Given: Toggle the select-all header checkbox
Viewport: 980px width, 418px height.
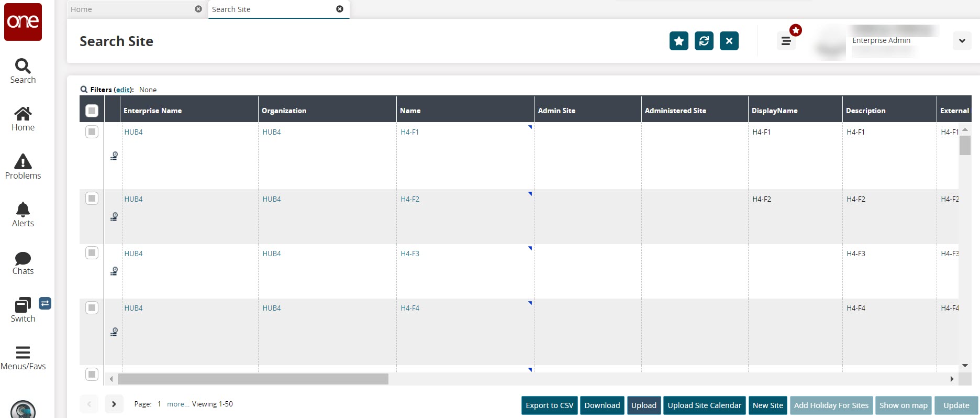Looking at the screenshot, I should [92, 111].
